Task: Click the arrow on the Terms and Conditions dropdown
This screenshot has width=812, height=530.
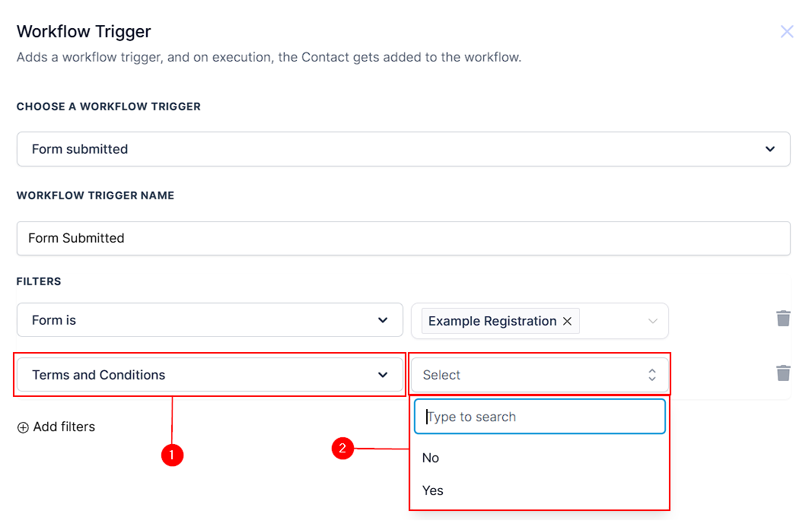Action: click(x=383, y=375)
